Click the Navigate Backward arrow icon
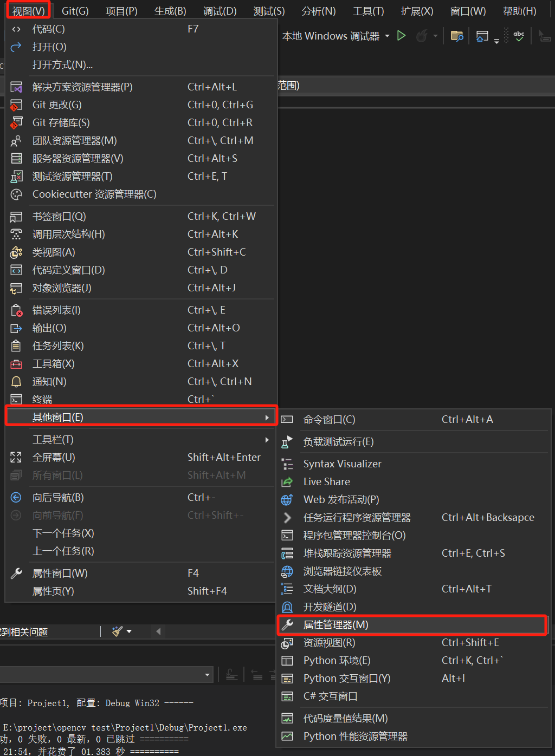Screen dimensions: 555x756 pos(16,498)
